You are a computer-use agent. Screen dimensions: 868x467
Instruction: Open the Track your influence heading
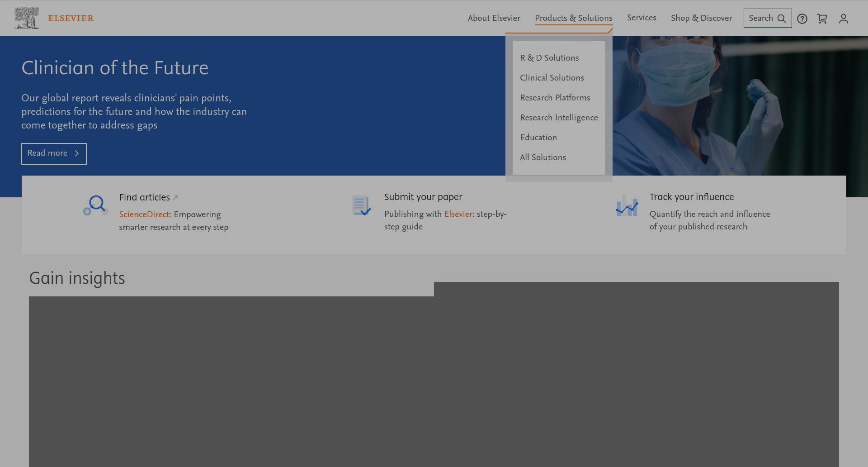tap(692, 197)
